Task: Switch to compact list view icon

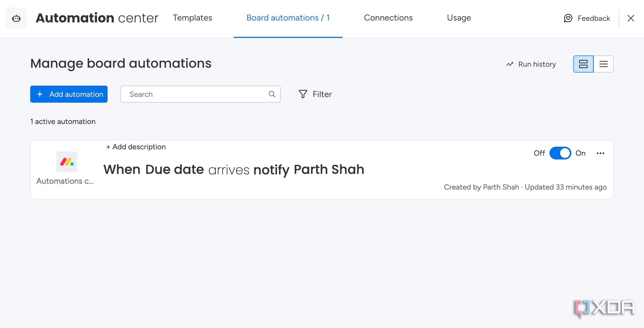Action: 603,64
